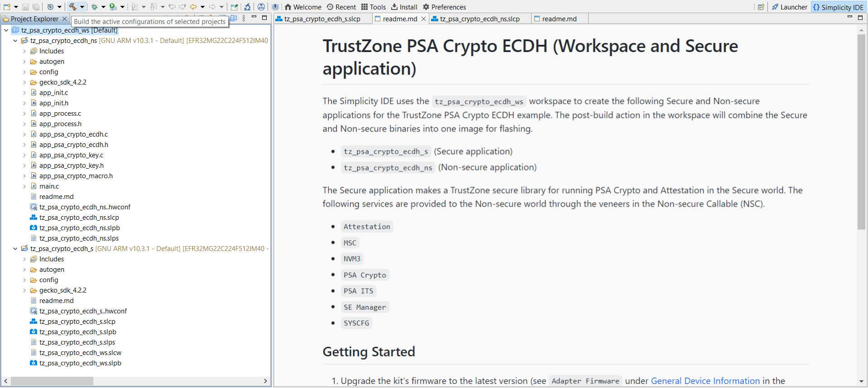Click the New project wizard icon

[7, 7]
